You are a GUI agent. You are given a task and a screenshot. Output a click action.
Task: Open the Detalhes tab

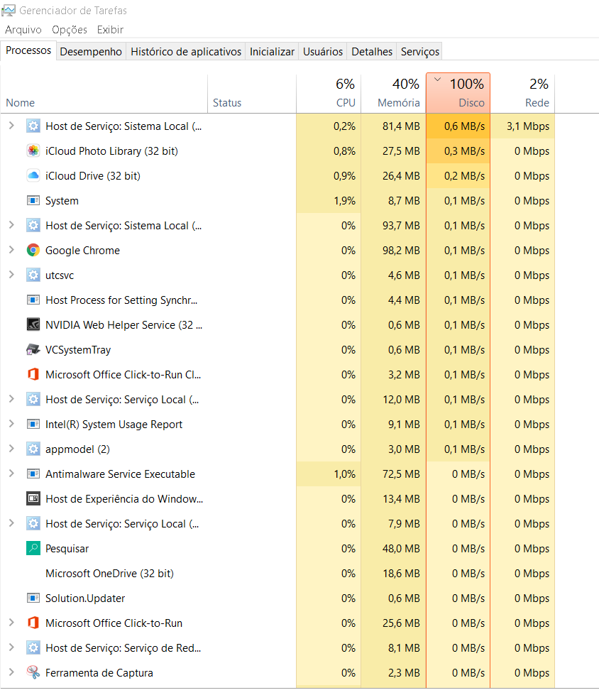point(372,52)
